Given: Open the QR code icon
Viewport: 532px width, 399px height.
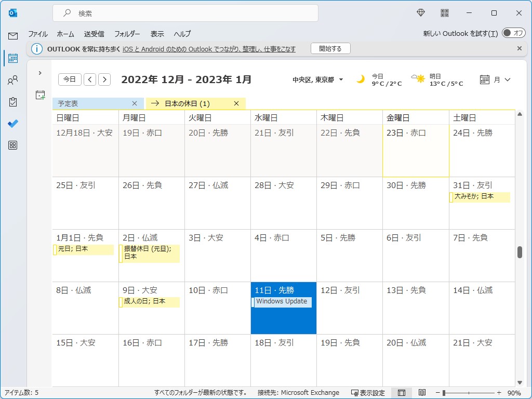Looking at the screenshot, I should [x=445, y=13].
